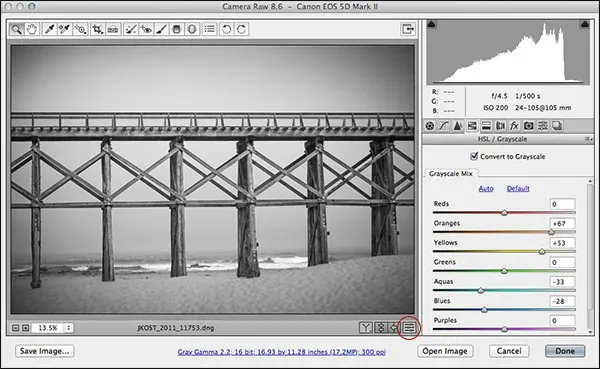Viewport: 600px width, 369px height.
Task: Rotate image clockwise
Action: [241, 29]
